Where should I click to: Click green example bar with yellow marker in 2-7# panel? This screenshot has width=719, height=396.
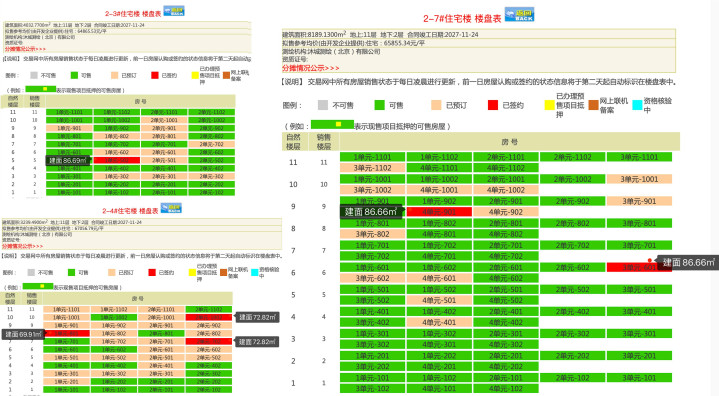point(332,124)
